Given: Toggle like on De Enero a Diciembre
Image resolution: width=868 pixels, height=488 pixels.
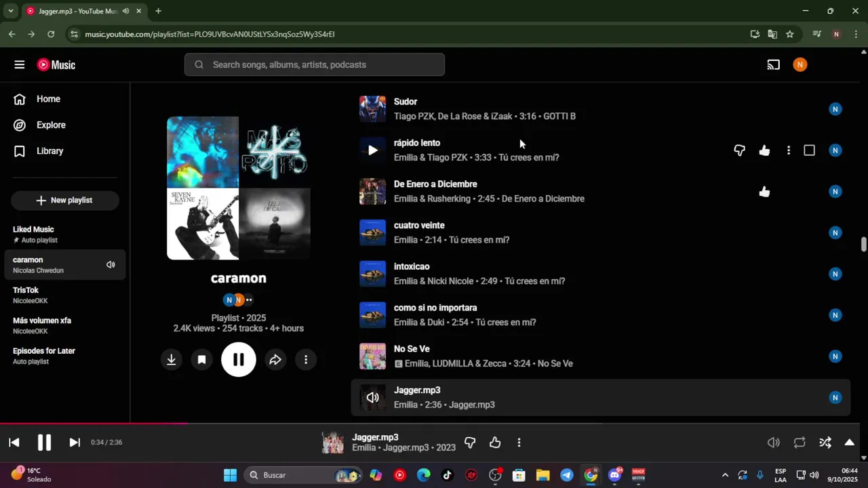Looking at the screenshot, I should [x=764, y=192].
